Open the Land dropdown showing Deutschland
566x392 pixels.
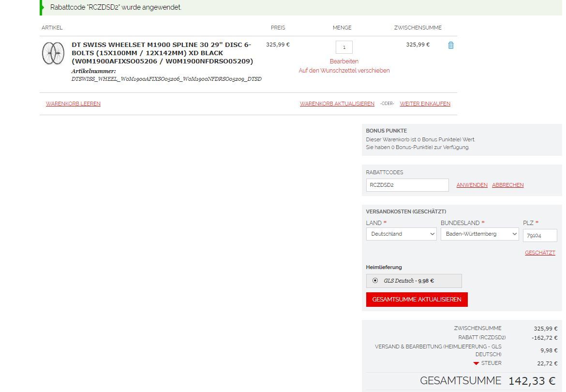401,234
